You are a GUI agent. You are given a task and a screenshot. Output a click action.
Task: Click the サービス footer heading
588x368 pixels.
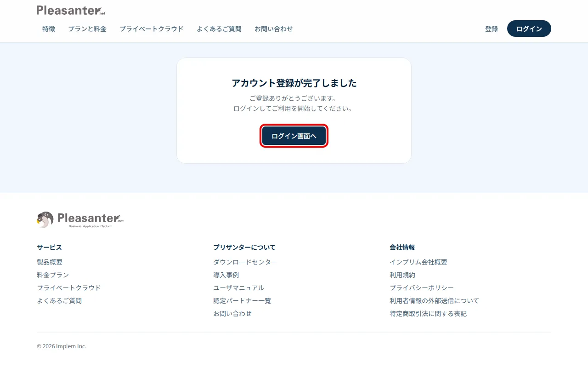(49, 247)
